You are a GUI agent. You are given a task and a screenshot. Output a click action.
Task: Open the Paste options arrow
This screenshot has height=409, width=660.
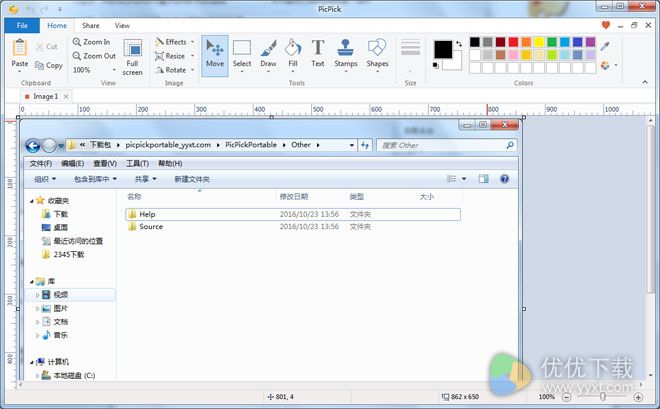point(20,72)
